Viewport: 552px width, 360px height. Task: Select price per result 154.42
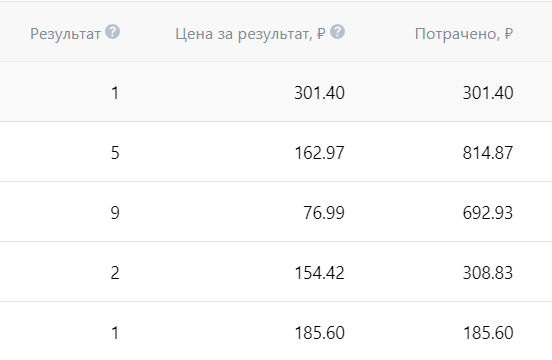coord(319,273)
